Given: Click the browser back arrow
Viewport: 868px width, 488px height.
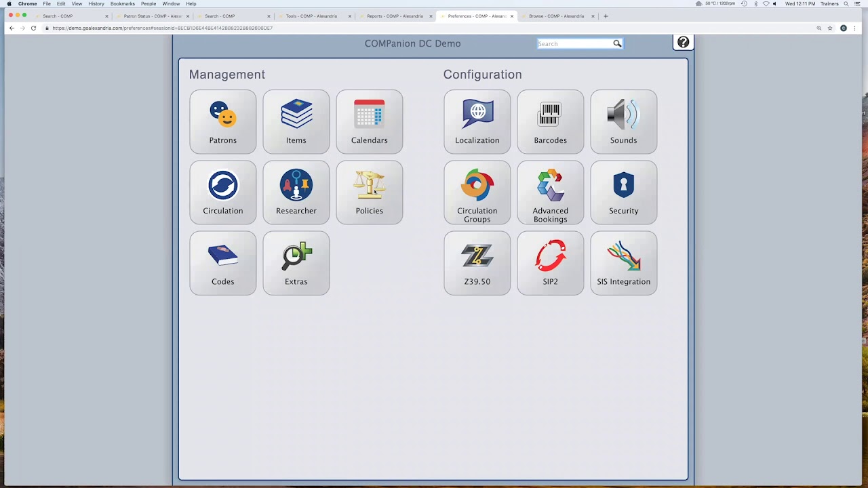Looking at the screenshot, I should pyautogui.click(x=12, y=28).
